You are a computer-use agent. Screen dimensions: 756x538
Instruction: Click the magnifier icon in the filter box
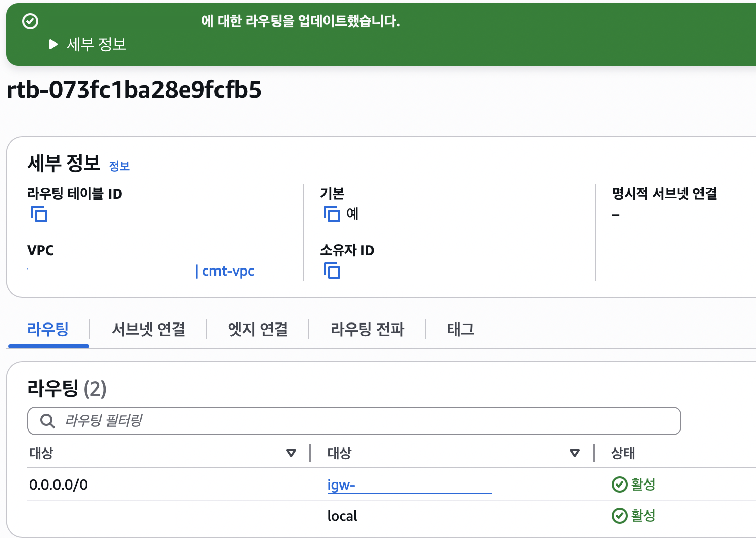47,421
